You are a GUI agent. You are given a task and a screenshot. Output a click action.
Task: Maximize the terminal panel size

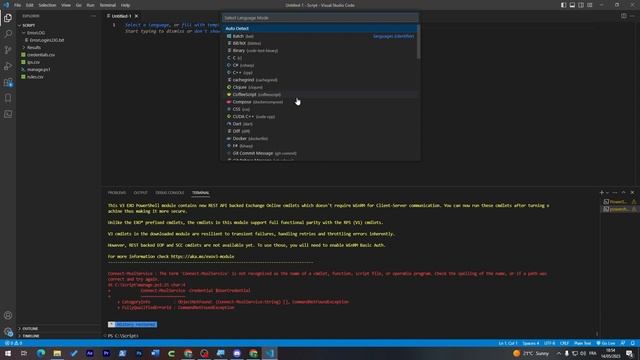coord(623,193)
